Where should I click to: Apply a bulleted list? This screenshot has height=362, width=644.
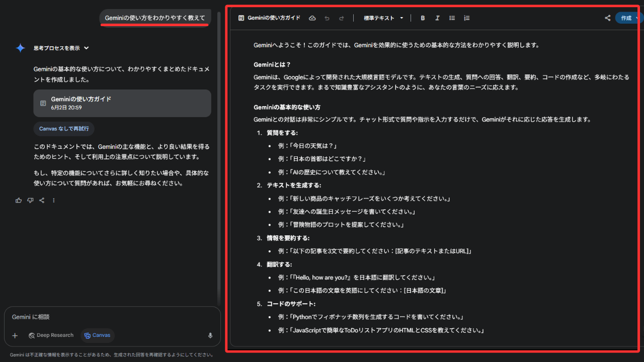click(x=452, y=18)
